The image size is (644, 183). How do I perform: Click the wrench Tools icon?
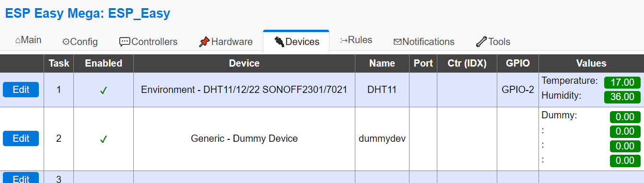(481, 42)
